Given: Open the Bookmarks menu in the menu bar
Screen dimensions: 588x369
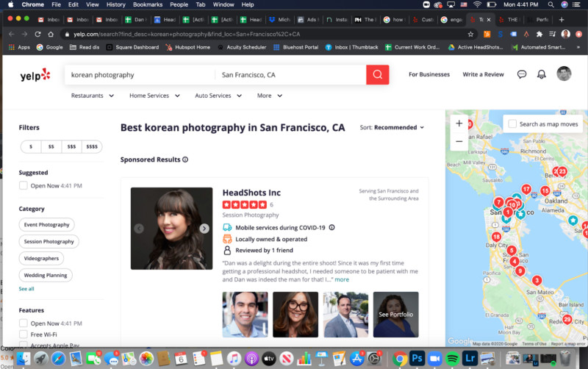Looking at the screenshot, I should 147,4.
